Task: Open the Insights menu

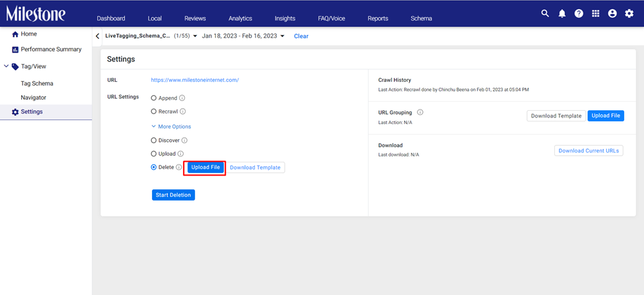Action: tap(285, 18)
